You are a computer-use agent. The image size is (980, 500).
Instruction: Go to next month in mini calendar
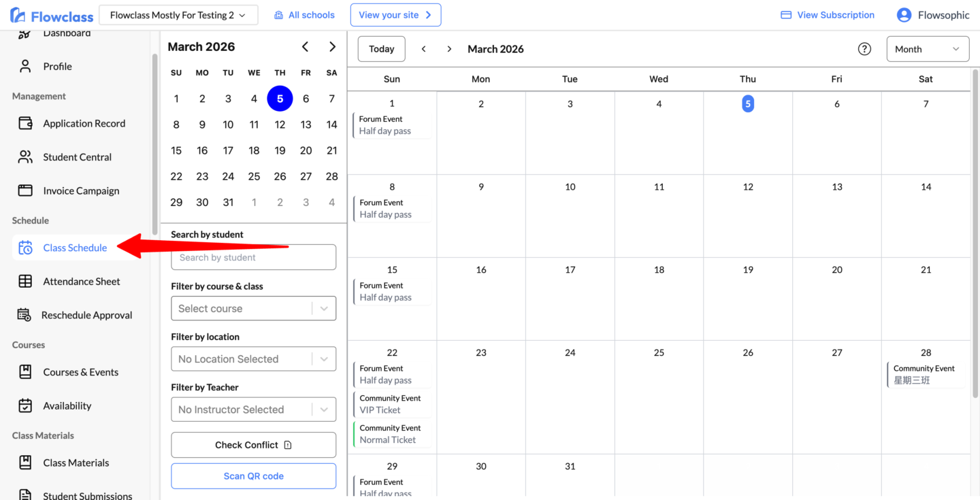point(332,47)
